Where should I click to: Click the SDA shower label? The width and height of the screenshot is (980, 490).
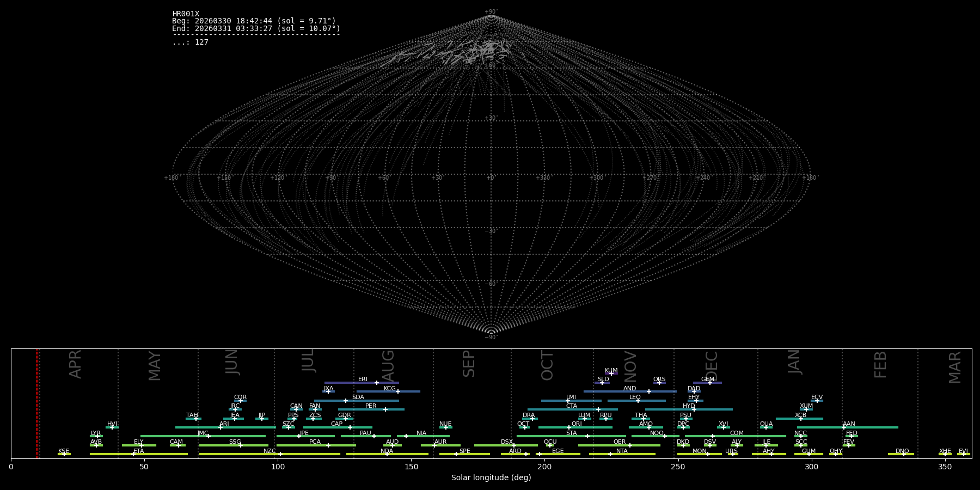[x=358, y=397]
